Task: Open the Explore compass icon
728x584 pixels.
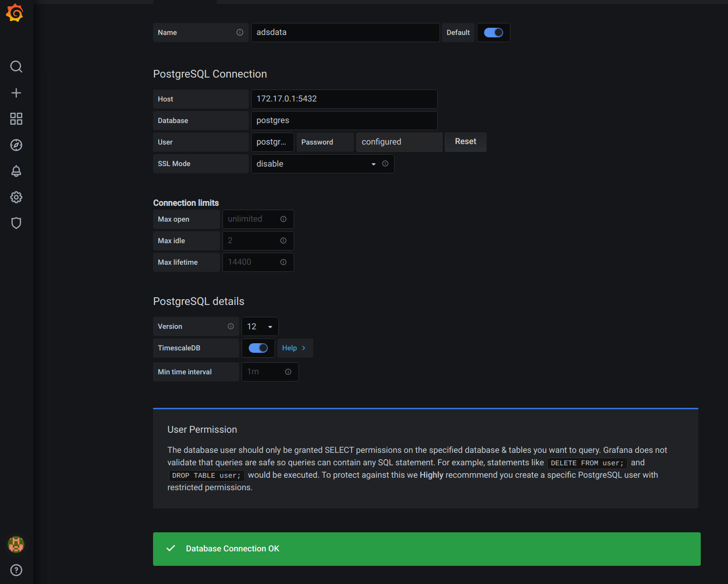Action: point(16,145)
